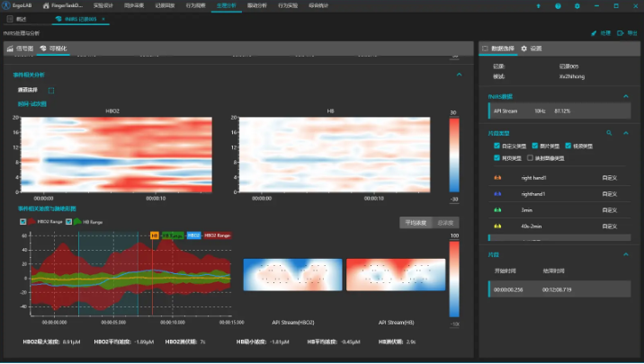This screenshot has height=364, width=644.
Task: Click the 总浓度 button
Action: tap(445, 222)
